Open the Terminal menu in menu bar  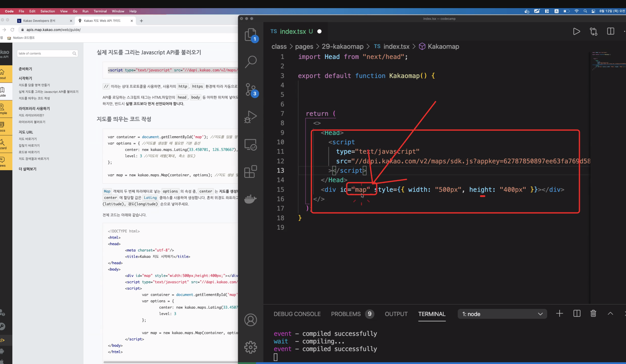(x=100, y=11)
